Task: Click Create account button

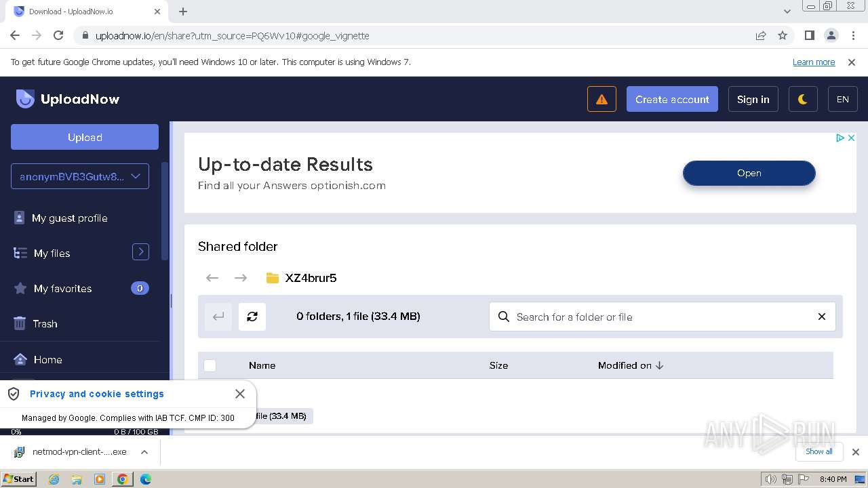Action: pos(672,99)
